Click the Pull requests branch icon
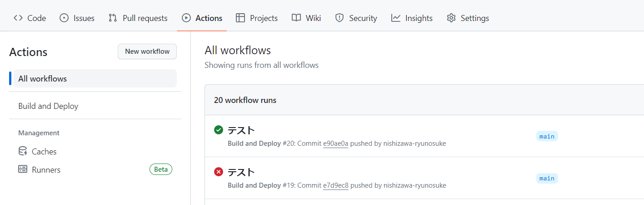Image resolution: width=644 pixels, height=205 pixels. [113, 18]
